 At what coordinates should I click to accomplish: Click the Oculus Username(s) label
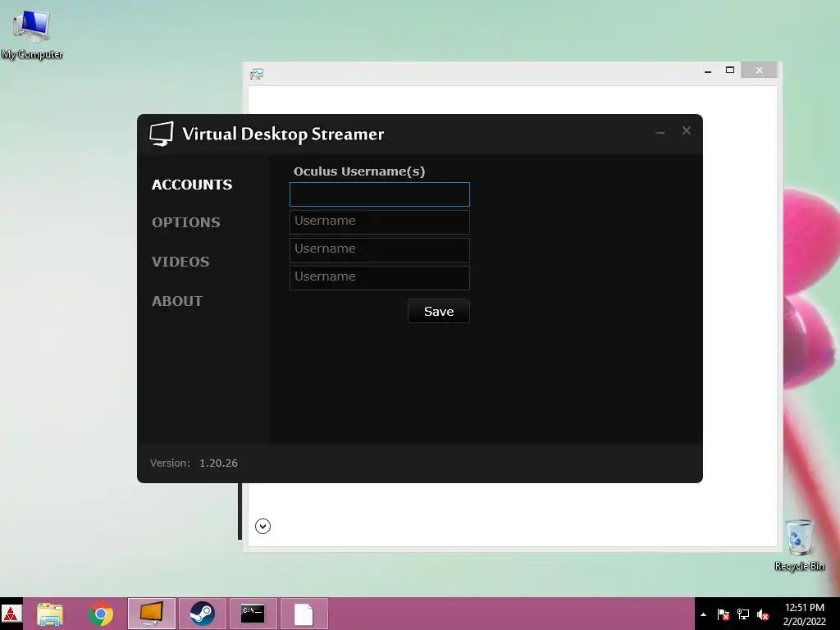[x=359, y=171]
